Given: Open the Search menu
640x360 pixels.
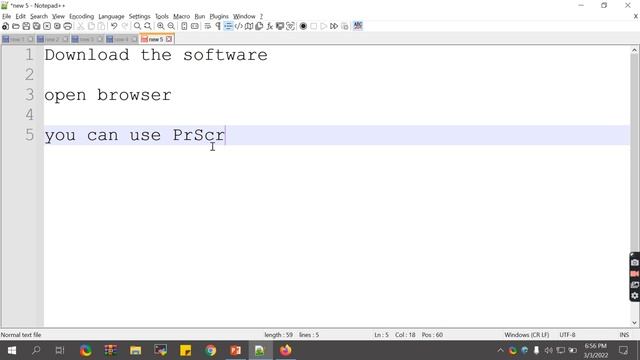Looking at the screenshot, I should pos(39,16).
